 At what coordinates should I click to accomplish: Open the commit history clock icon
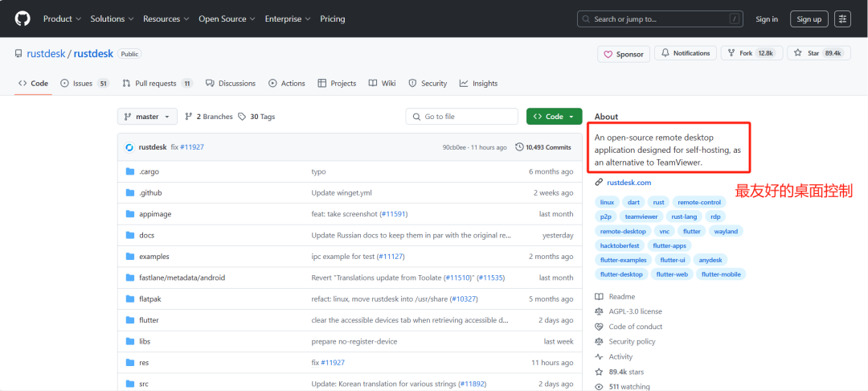click(x=519, y=147)
